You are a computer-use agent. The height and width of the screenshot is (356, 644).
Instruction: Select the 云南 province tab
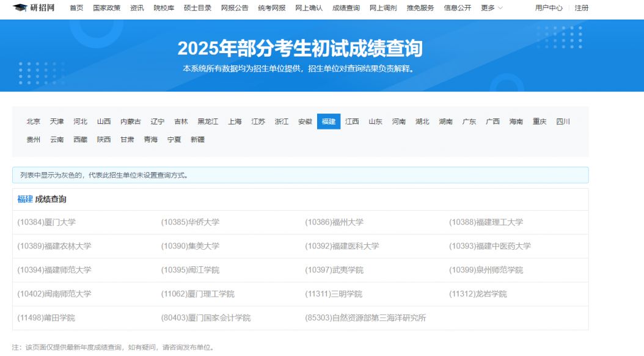(x=57, y=140)
